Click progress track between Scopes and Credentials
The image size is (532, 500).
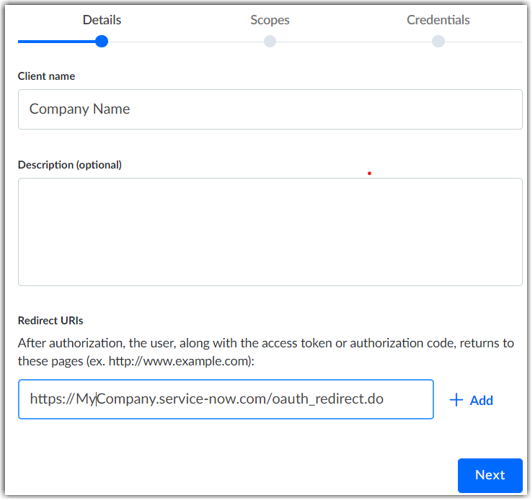(354, 42)
